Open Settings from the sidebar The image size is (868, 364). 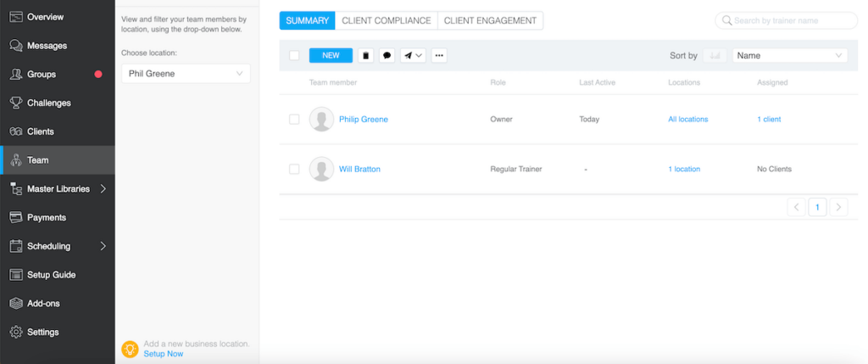(x=42, y=332)
